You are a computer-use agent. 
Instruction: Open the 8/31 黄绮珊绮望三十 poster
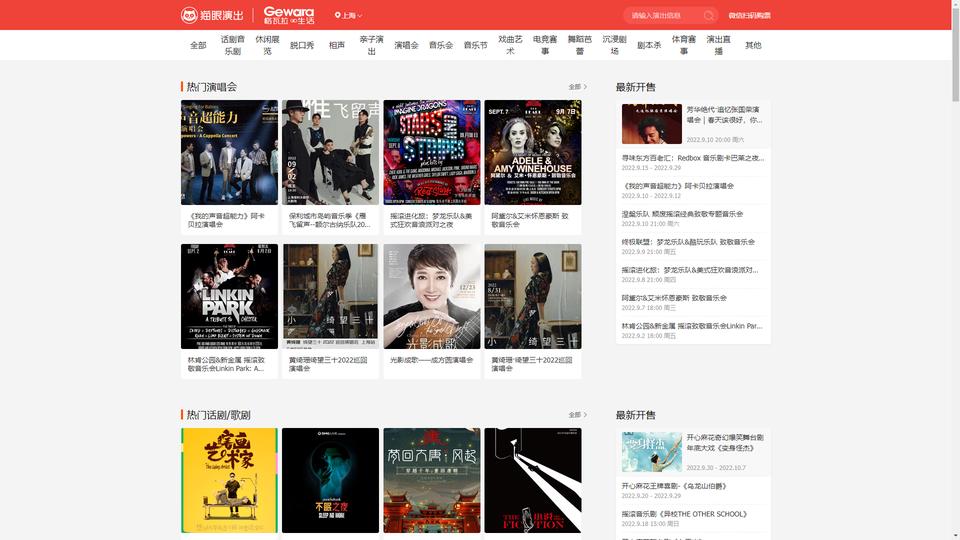pos(533,297)
